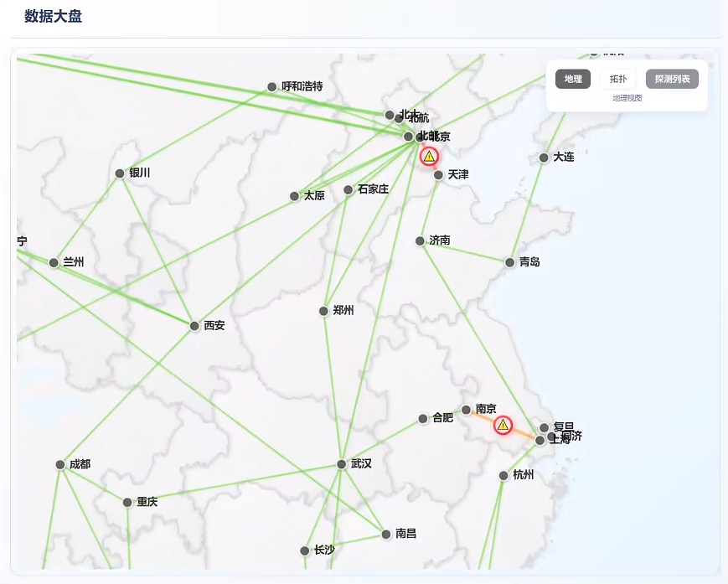Click the warning alert icon near 北京

click(430, 156)
